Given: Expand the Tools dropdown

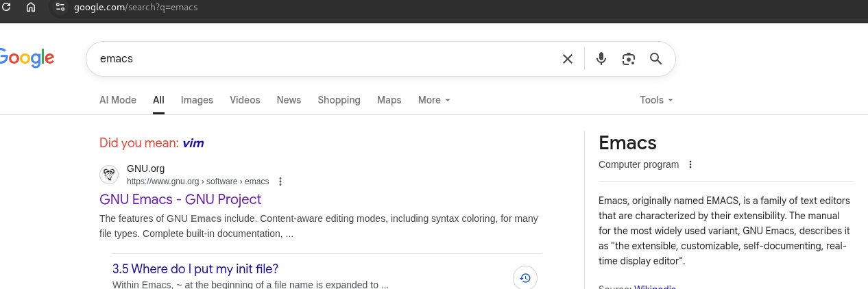Looking at the screenshot, I should tap(656, 100).
